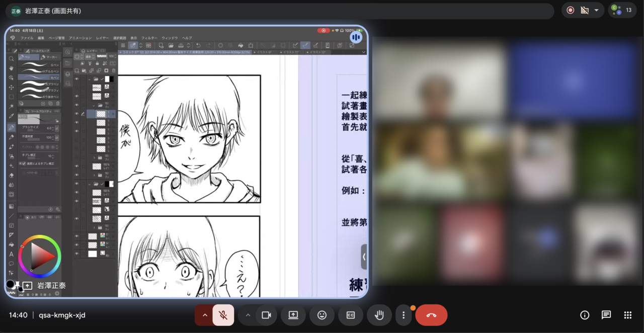Unmute the microphone
The width and height of the screenshot is (644, 333).
pyautogui.click(x=223, y=315)
